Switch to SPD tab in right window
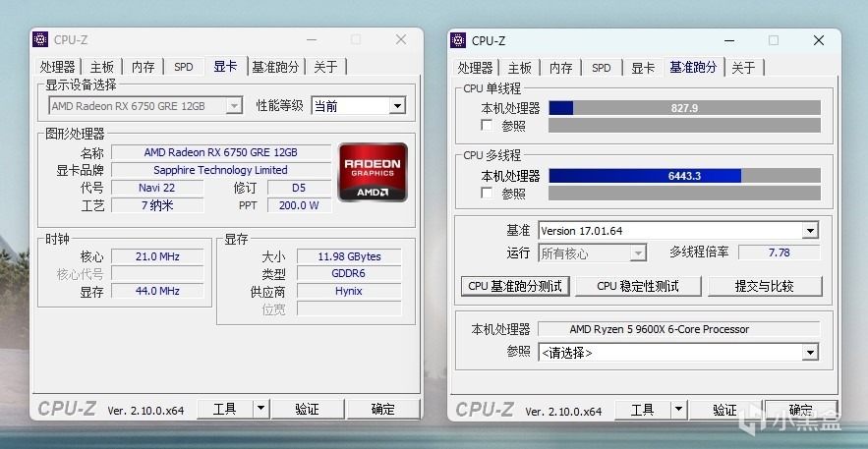868x449 pixels. click(x=602, y=68)
